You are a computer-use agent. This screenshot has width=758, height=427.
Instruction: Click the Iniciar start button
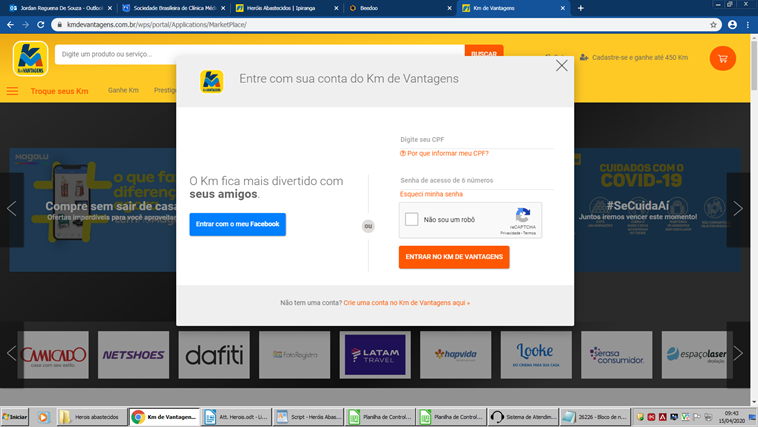pyautogui.click(x=15, y=417)
